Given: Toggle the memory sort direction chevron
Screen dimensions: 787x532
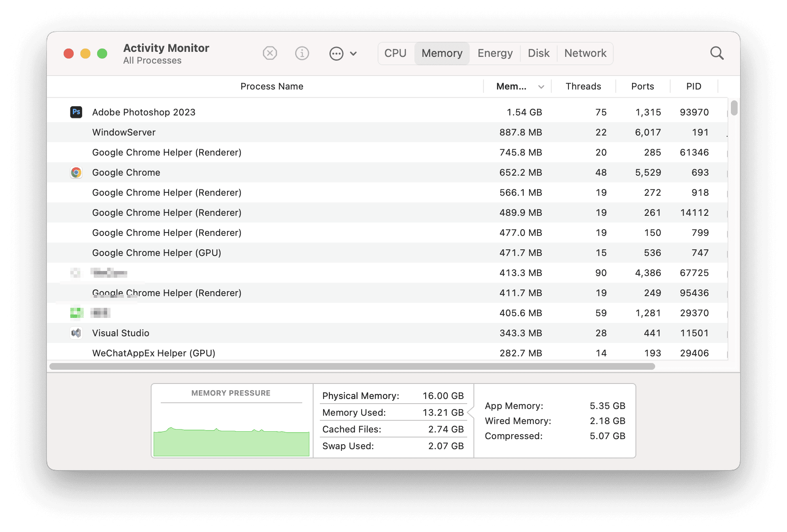Looking at the screenshot, I should [x=541, y=87].
